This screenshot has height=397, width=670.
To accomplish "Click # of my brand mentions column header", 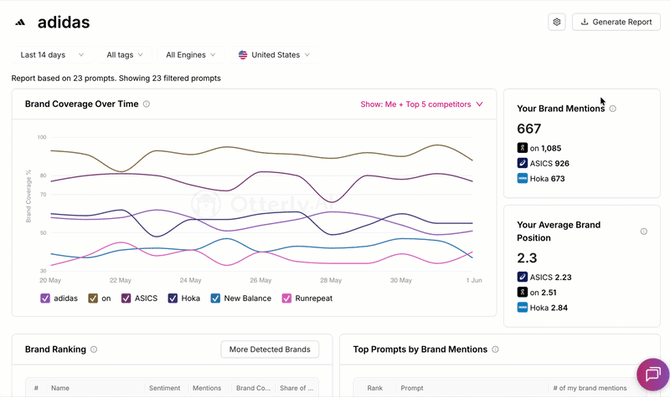I will pyautogui.click(x=590, y=388).
